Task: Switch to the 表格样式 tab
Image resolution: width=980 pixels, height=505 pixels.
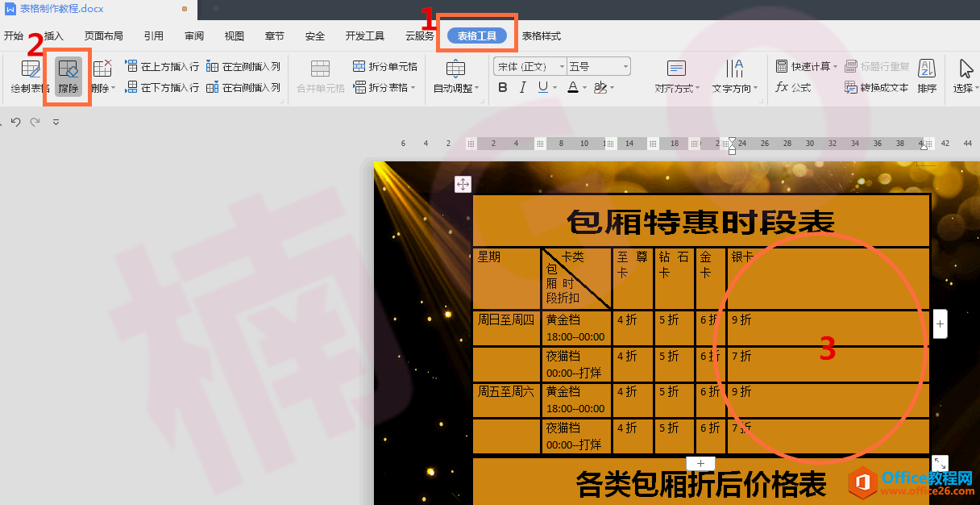Action: click(541, 35)
